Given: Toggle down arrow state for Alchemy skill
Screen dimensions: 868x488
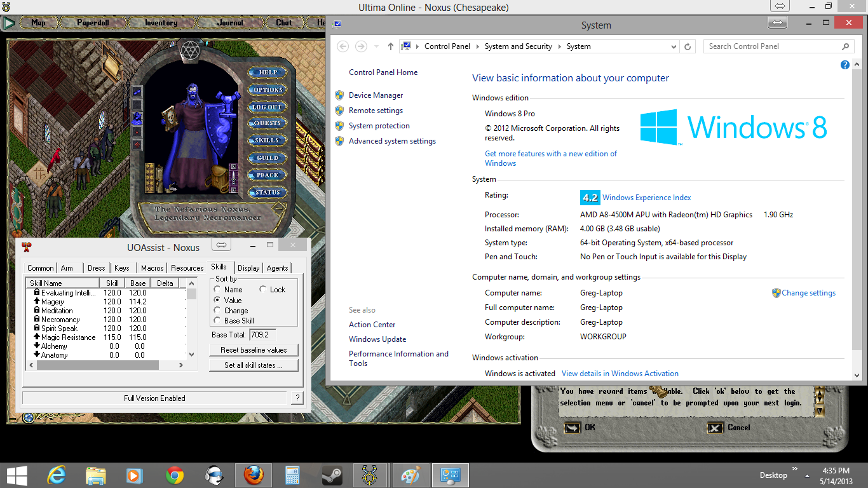Looking at the screenshot, I should coord(37,346).
